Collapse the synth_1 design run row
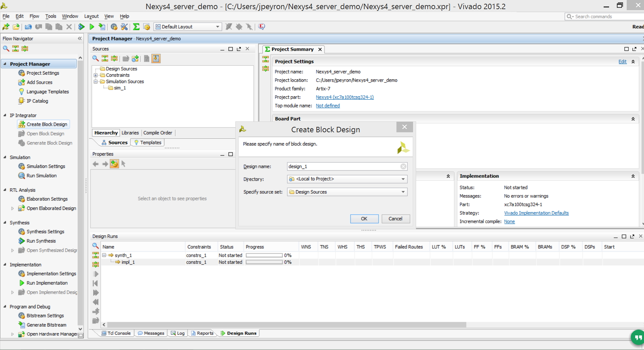The width and height of the screenshot is (644, 350). click(x=104, y=255)
